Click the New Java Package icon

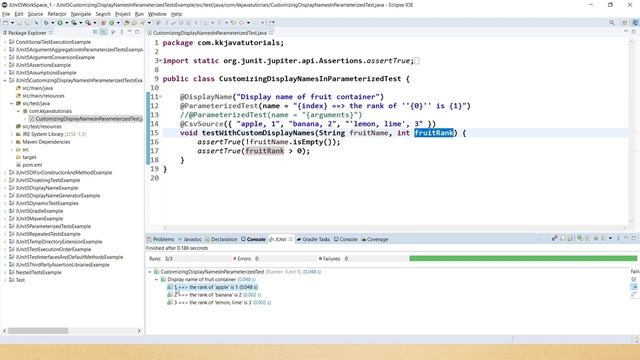tap(103, 23)
